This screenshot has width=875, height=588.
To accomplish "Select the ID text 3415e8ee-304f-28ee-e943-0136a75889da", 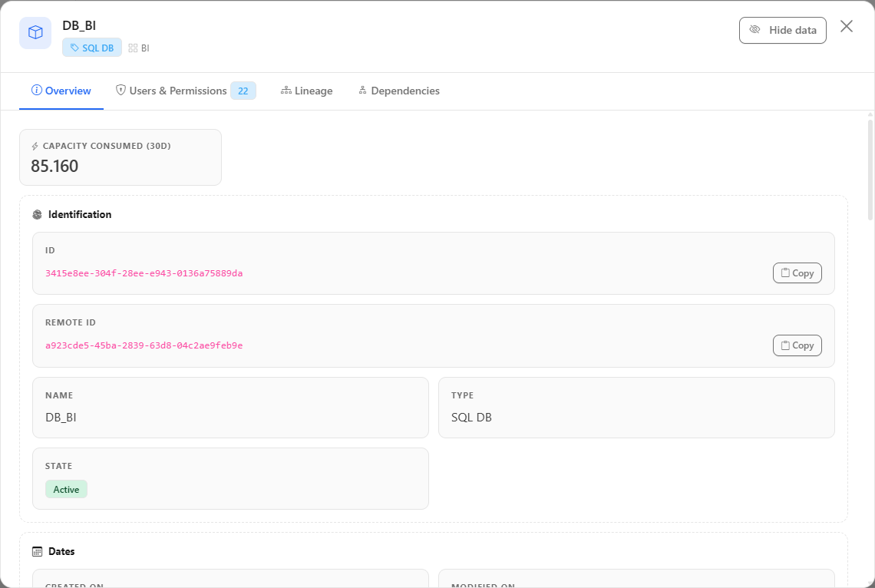I will [144, 273].
